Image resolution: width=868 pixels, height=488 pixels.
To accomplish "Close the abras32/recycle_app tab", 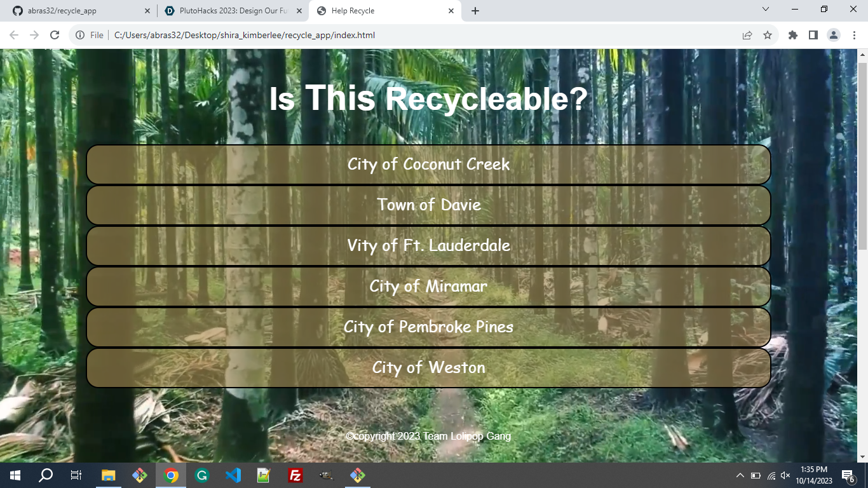I will (147, 11).
